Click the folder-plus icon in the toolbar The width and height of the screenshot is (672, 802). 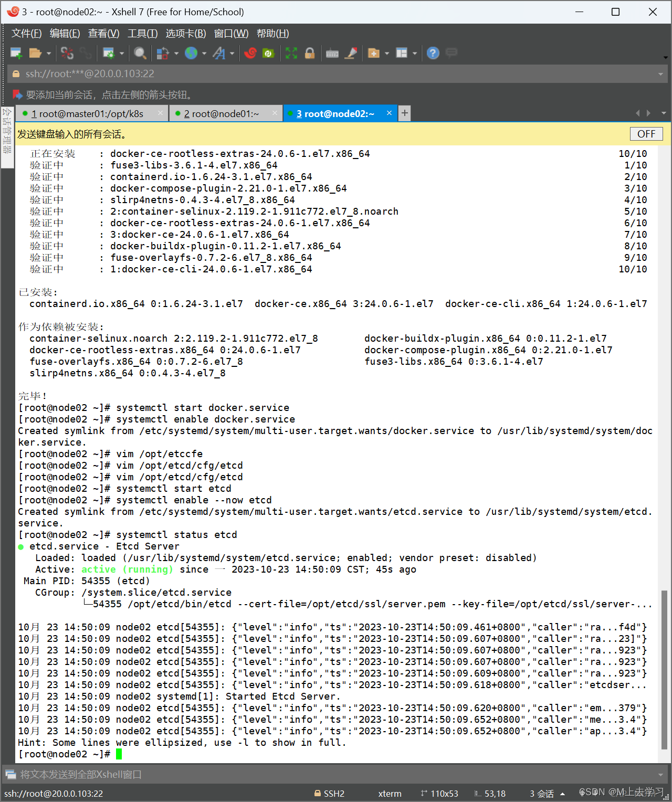374,53
